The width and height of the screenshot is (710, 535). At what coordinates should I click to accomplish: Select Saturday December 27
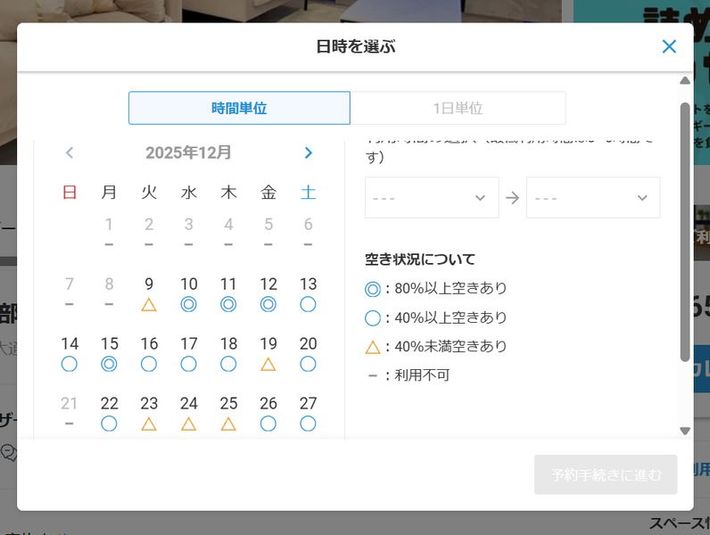tap(308, 412)
